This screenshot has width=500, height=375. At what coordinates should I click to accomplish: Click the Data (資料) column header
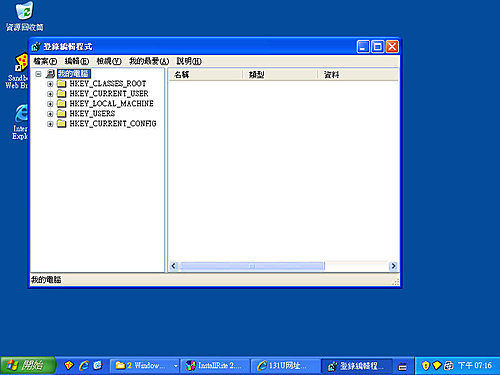358,75
